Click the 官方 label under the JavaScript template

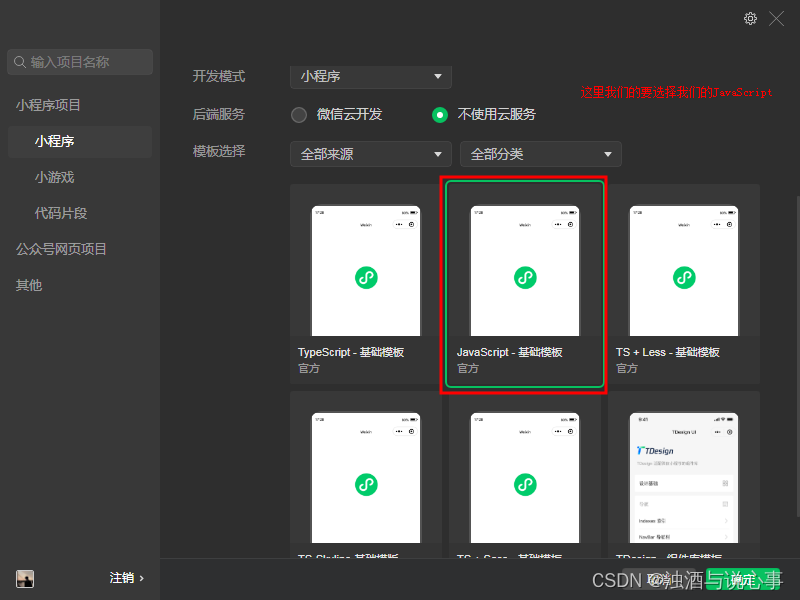pyautogui.click(x=468, y=368)
